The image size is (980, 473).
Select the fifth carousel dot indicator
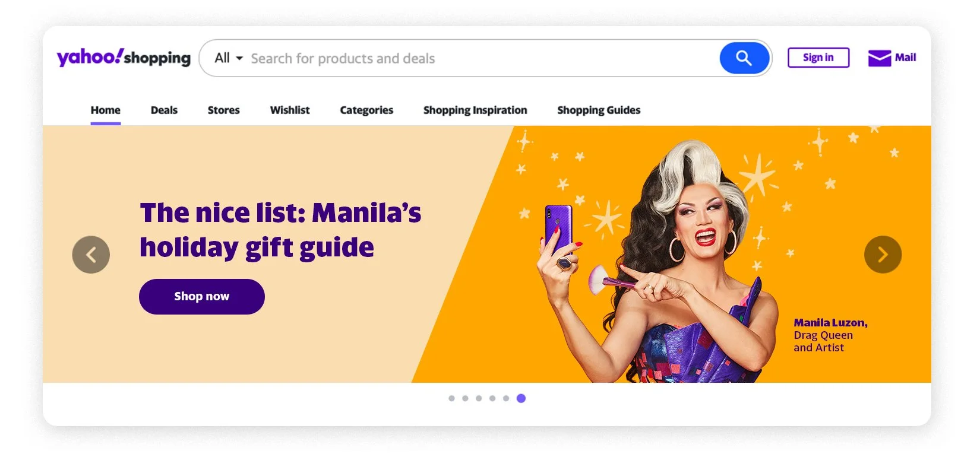[506, 398]
